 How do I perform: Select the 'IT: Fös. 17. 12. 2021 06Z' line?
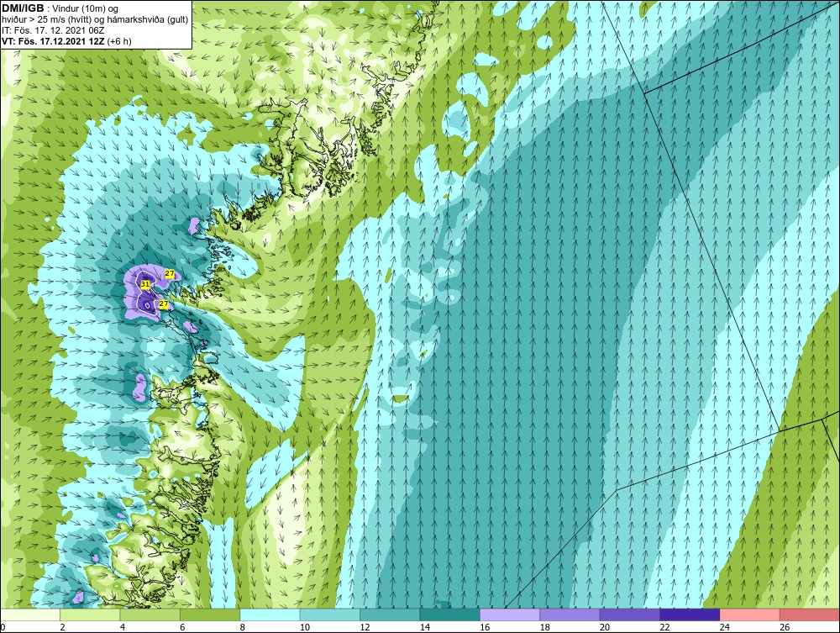(52, 30)
